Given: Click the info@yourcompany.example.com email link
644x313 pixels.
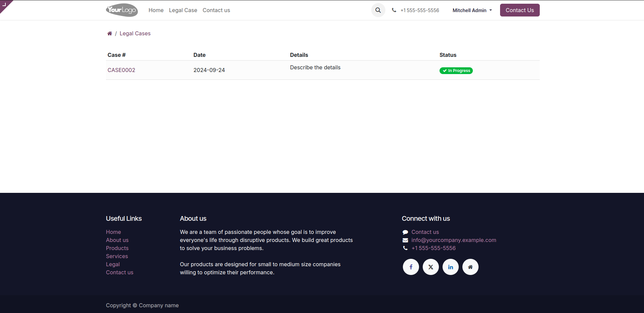Looking at the screenshot, I should pyautogui.click(x=454, y=240).
